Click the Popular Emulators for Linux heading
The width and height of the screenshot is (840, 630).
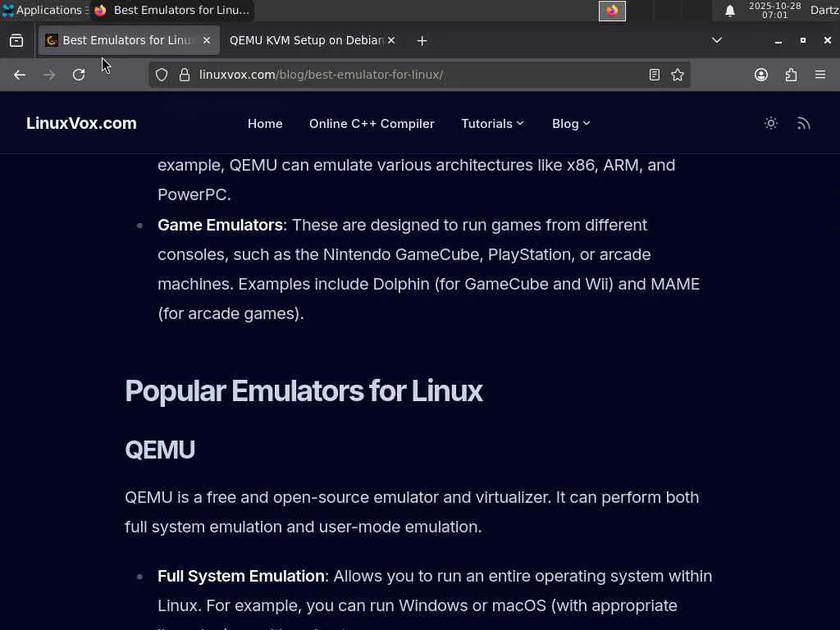pos(304,391)
